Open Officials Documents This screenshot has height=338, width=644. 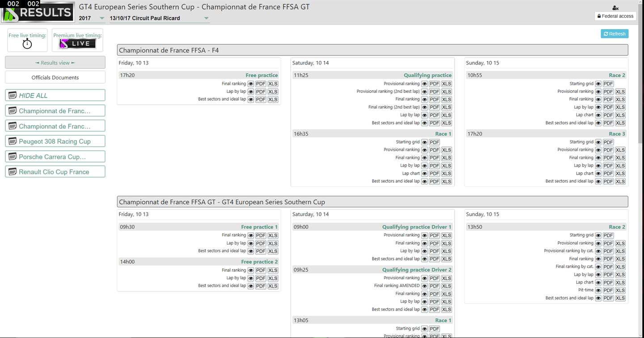pyautogui.click(x=55, y=77)
